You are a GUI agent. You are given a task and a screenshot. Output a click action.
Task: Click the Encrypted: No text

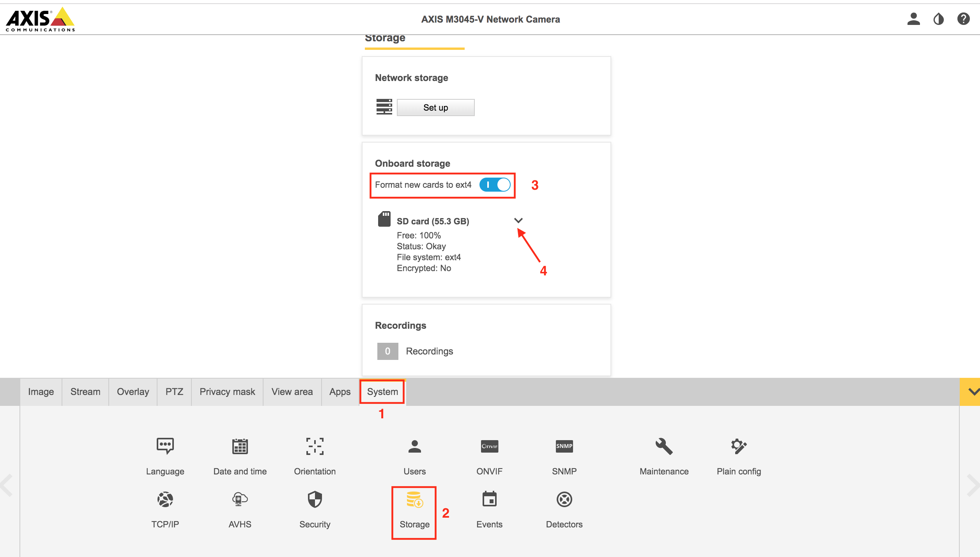point(424,268)
